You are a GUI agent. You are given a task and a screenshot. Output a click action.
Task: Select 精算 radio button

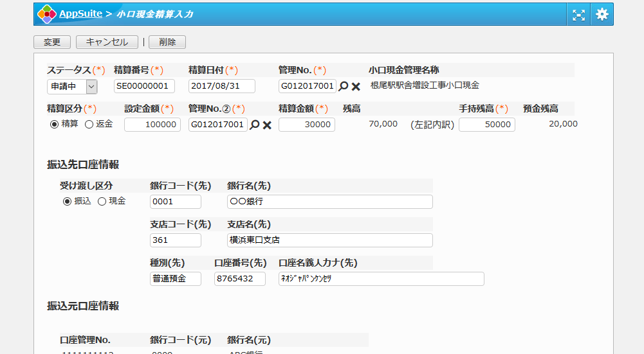pyautogui.click(x=54, y=124)
